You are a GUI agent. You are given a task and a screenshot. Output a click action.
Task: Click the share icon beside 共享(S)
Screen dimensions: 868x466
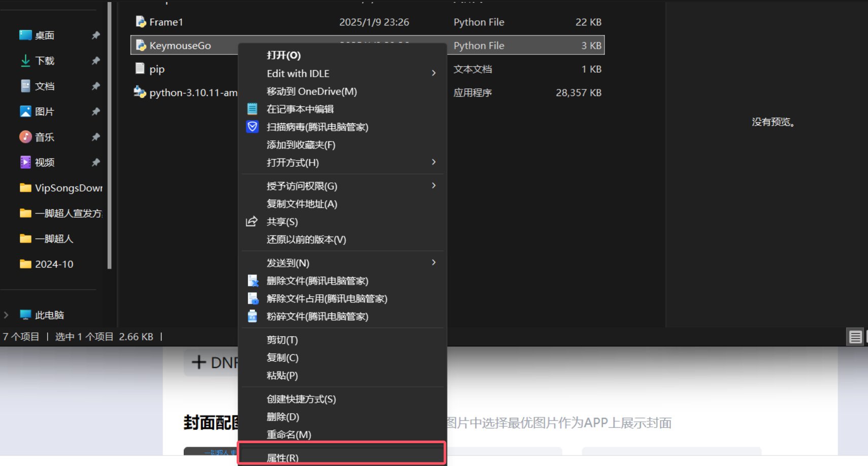coord(252,222)
